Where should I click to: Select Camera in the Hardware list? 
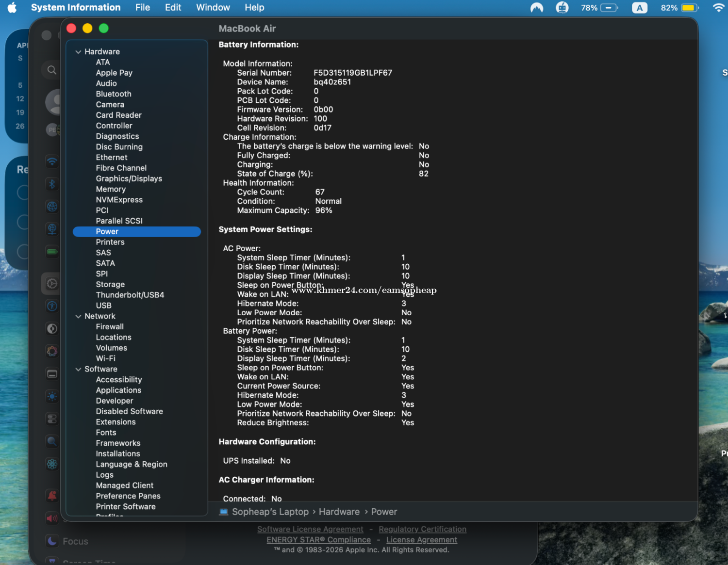[x=110, y=105]
